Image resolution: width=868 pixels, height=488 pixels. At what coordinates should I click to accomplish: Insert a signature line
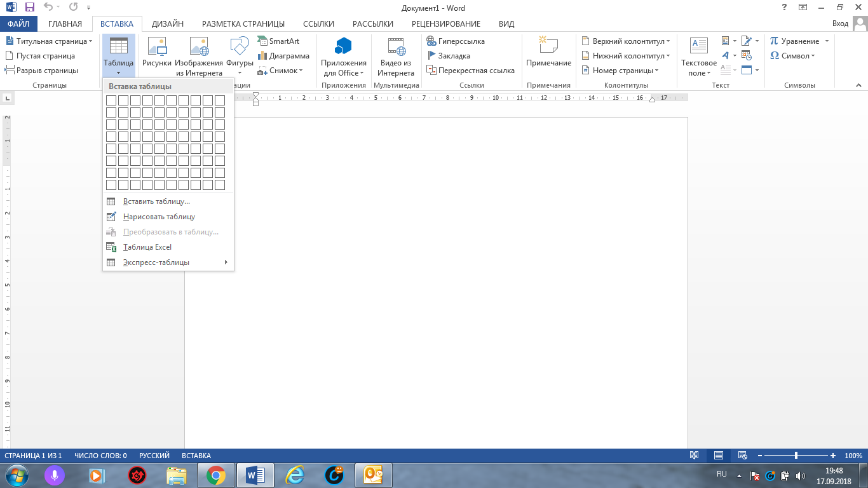pos(750,41)
